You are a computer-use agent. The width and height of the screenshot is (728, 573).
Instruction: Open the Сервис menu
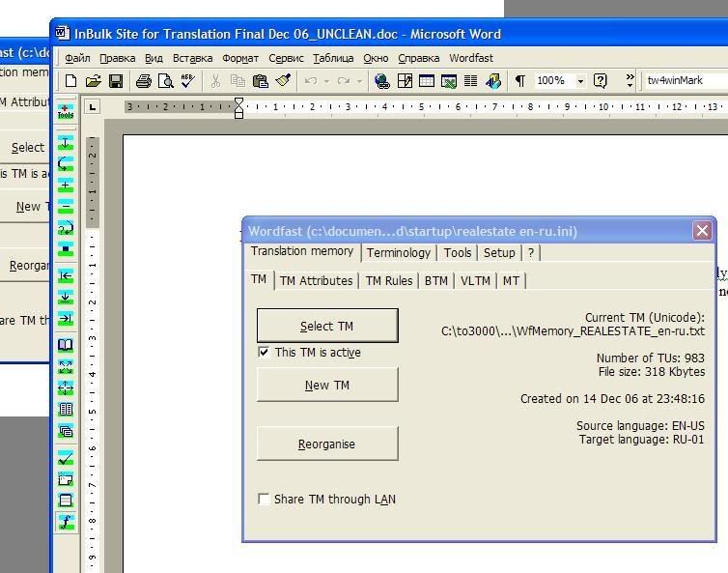286,58
